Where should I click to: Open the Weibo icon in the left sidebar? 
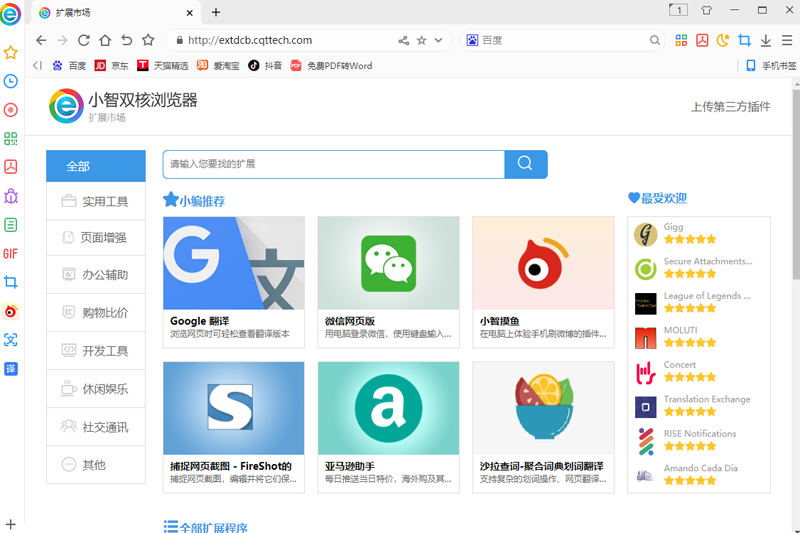tap(11, 311)
